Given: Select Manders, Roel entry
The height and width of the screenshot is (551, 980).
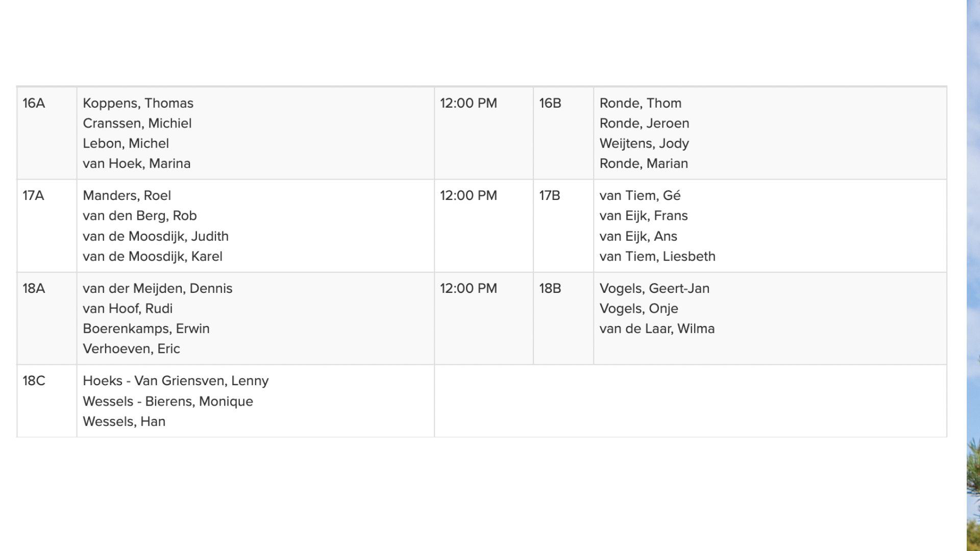Looking at the screenshot, I should tap(127, 195).
